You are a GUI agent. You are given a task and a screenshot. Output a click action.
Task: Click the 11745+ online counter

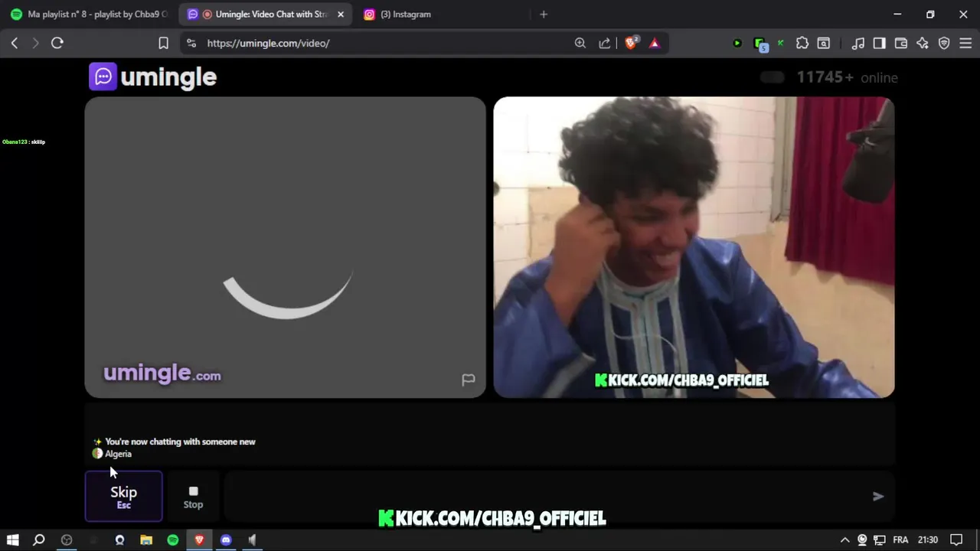tap(847, 77)
